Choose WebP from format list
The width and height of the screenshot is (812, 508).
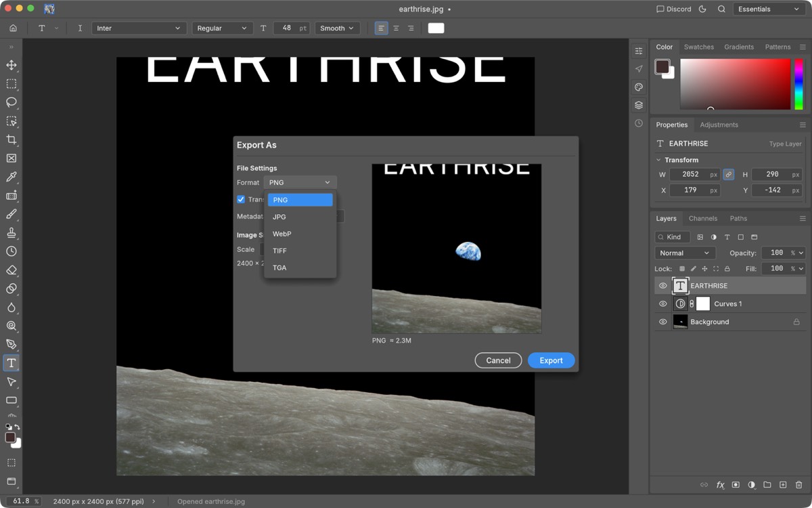click(x=300, y=234)
